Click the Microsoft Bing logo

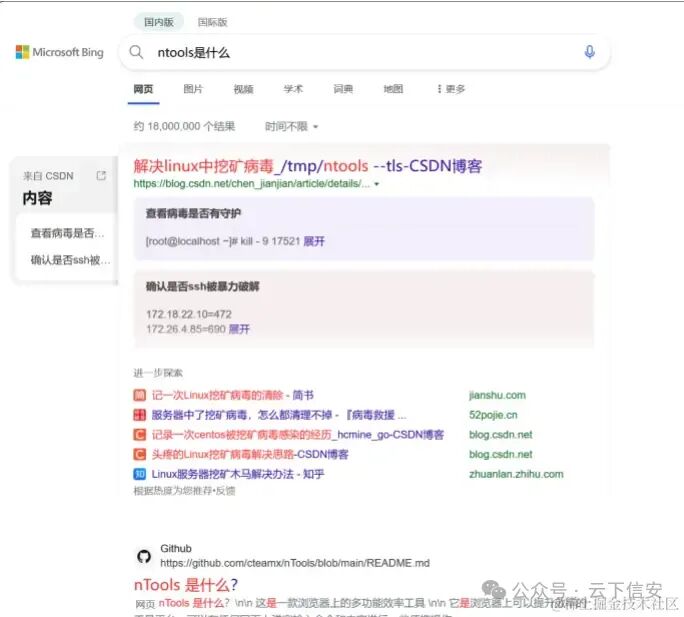pos(60,52)
